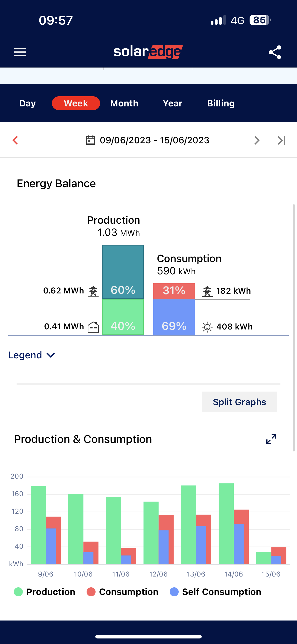Open the Billing view
Screen dimensions: 297x644
tap(221, 103)
